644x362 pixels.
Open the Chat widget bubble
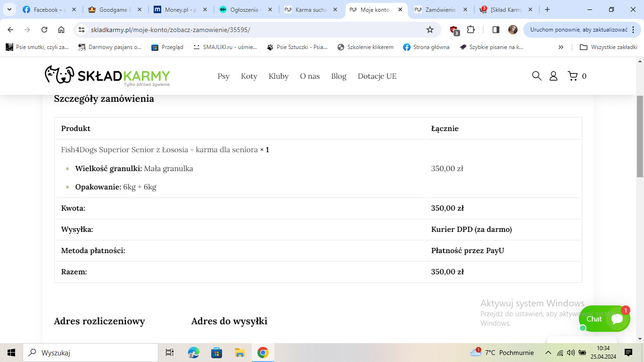click(604, 319)
